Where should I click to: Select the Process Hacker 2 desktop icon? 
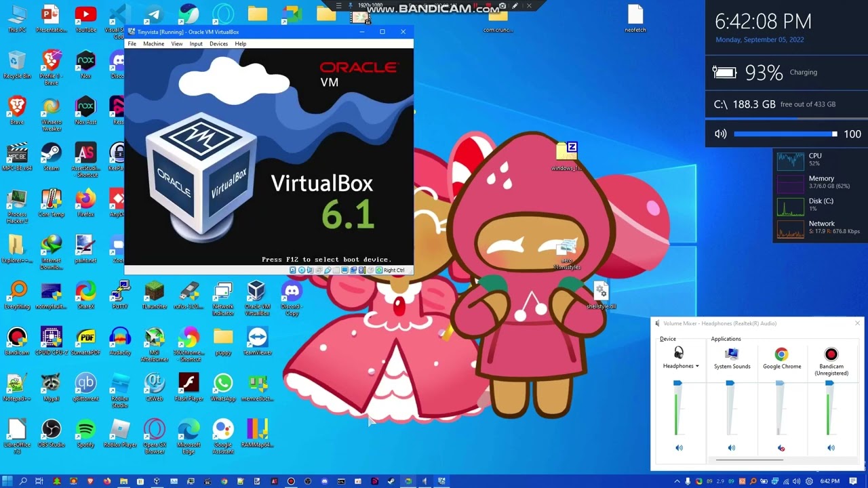(17, 206)
